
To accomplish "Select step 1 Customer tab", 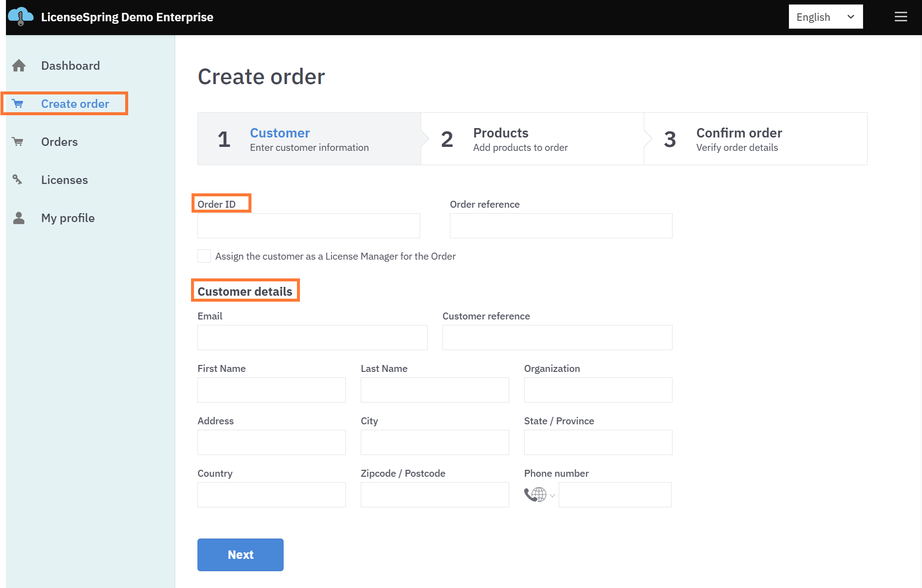I will (x=309, y=139).
